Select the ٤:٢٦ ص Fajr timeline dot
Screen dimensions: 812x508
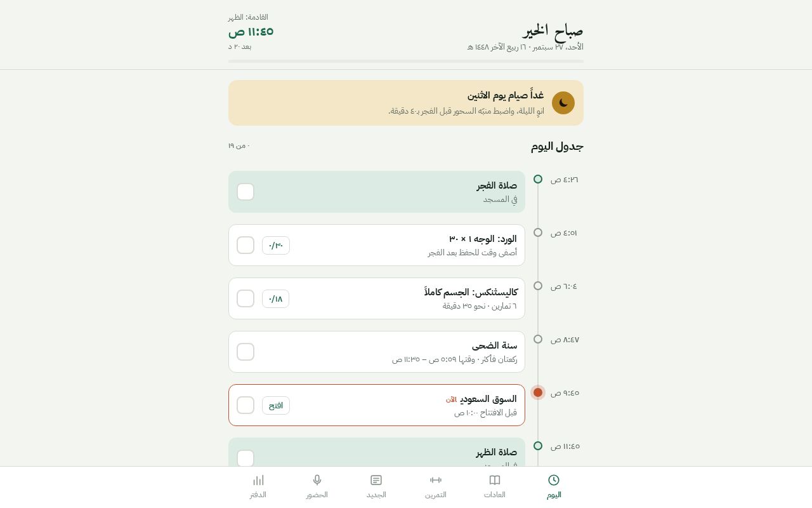538,179
